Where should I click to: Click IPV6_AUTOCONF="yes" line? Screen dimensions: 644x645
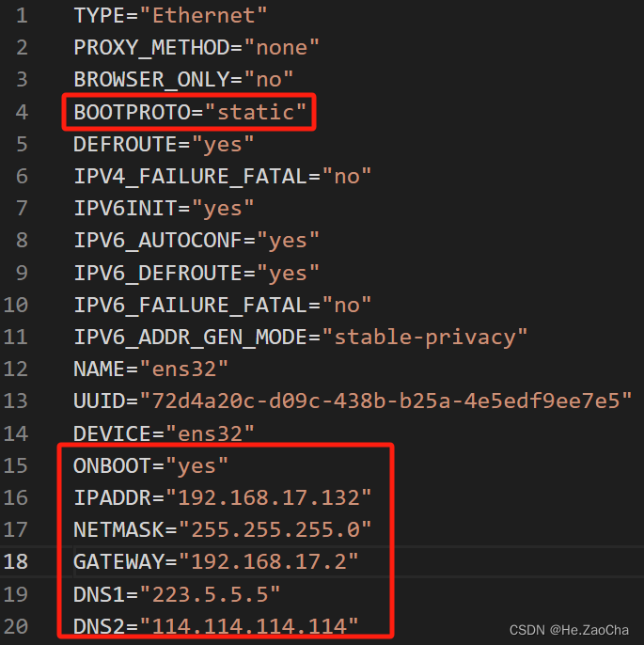(196, 241)
